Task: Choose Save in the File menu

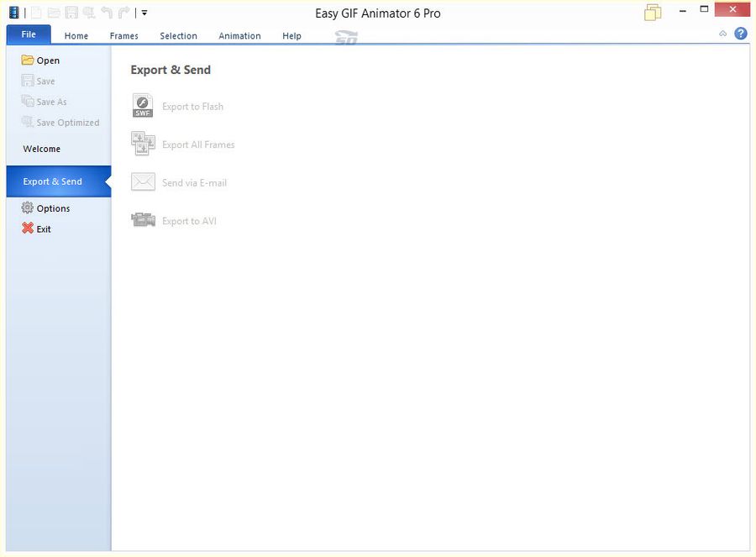Action: pos(39,81)
